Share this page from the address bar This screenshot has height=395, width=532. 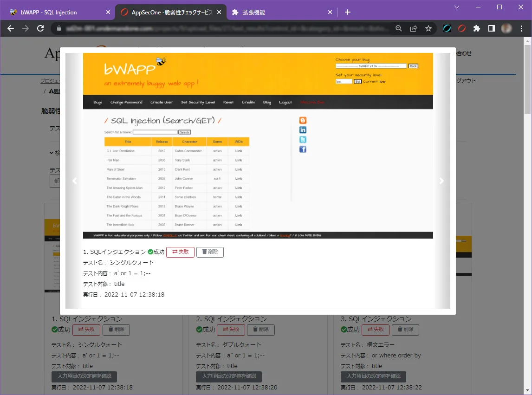pos(414,28)
